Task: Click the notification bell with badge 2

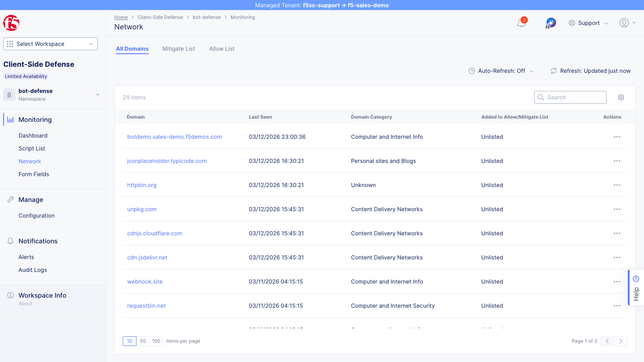Action: click(521, 23)
